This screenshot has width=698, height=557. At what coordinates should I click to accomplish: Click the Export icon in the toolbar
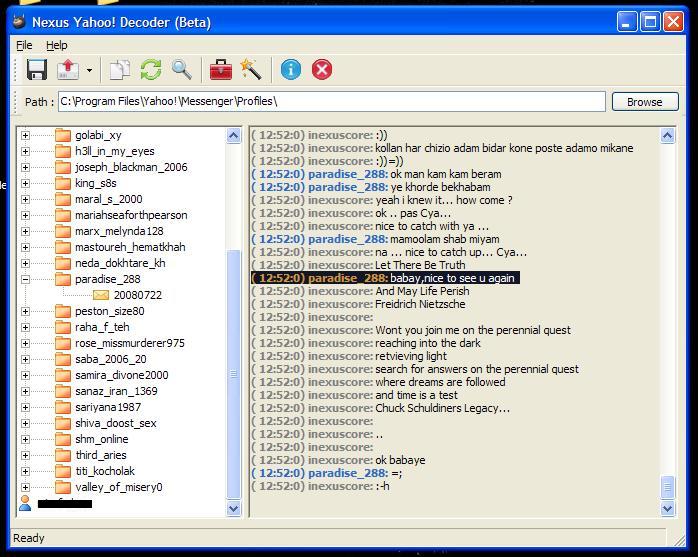click(x=68, y=69)
